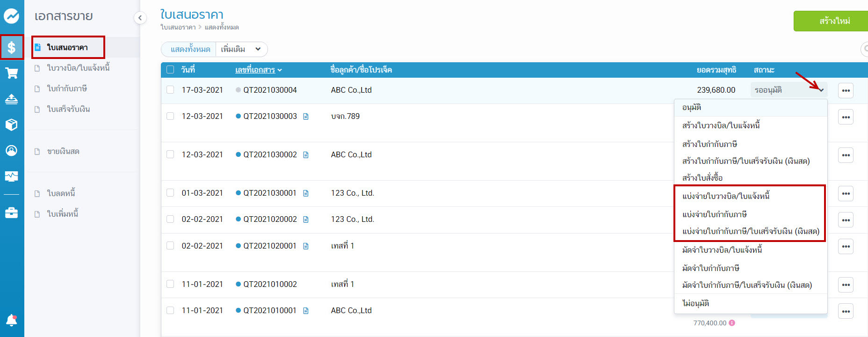This screenshot has width=868, height=337.
Task: Select the checkbox for QT2021020001 row
Action: click(x=170, y=246)
